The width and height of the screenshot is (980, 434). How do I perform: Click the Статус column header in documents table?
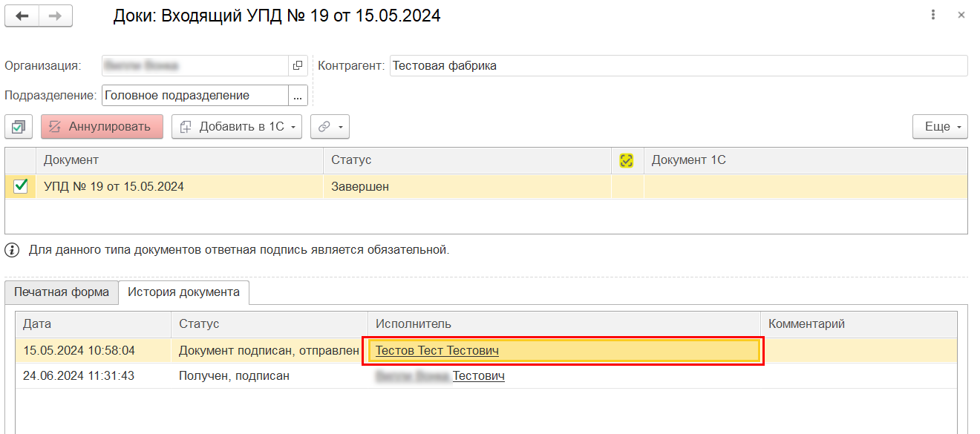pos(351,160)
